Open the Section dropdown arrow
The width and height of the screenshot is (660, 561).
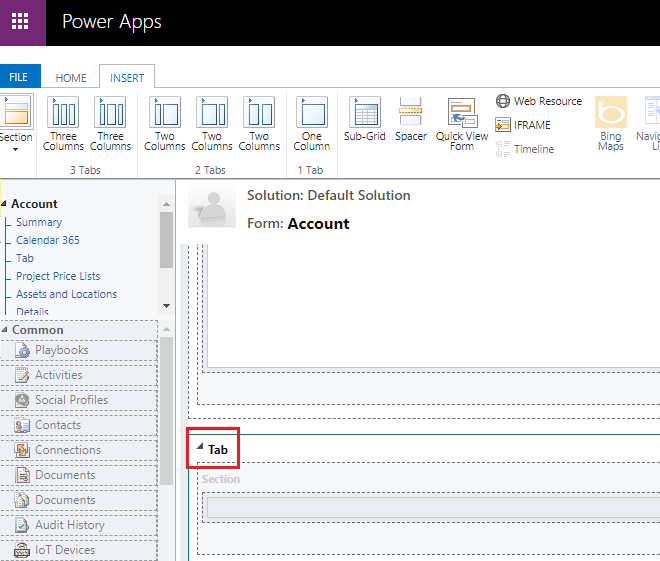(16, 149)
